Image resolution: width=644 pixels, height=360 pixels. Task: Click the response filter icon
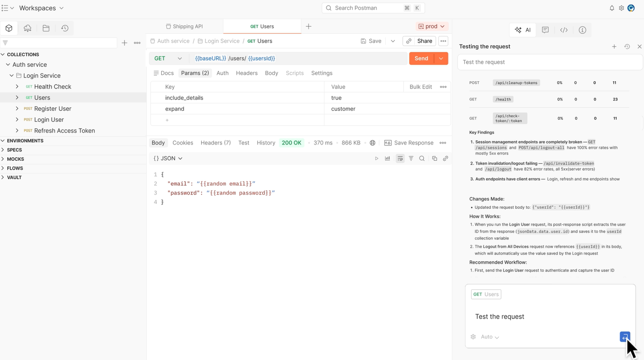tap(411, 159)
